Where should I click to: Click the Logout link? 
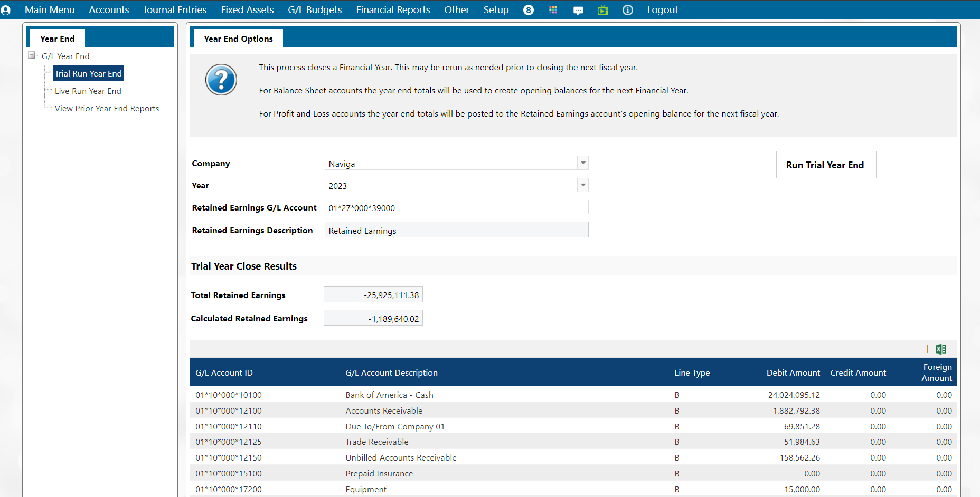(x=662, y=10)
